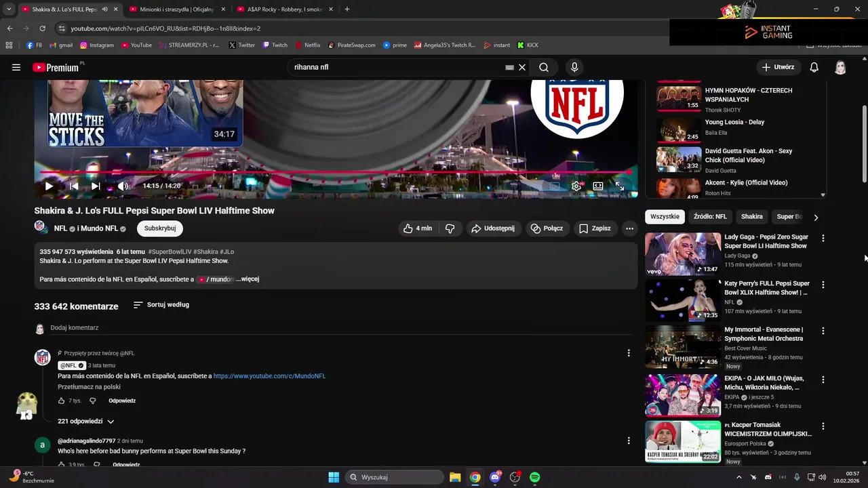Open the Instagram bookmark
This screenshot has height=488, width=868.
click(97, 45)
